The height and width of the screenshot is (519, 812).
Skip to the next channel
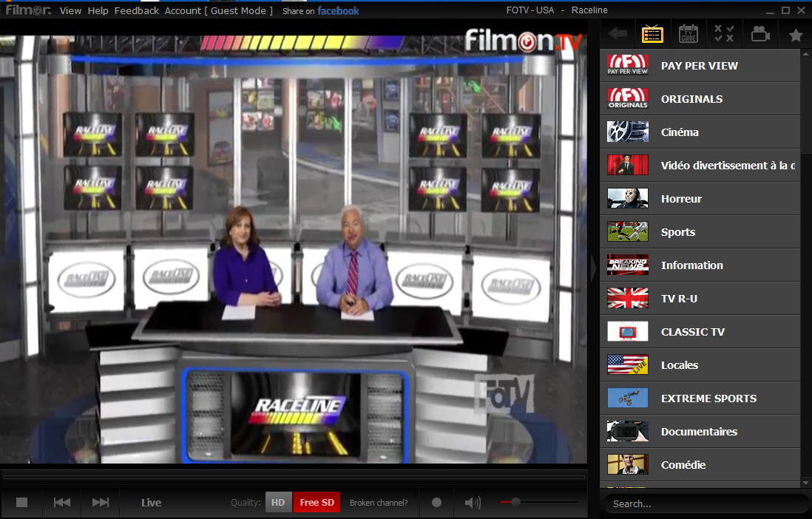(101, 502)
